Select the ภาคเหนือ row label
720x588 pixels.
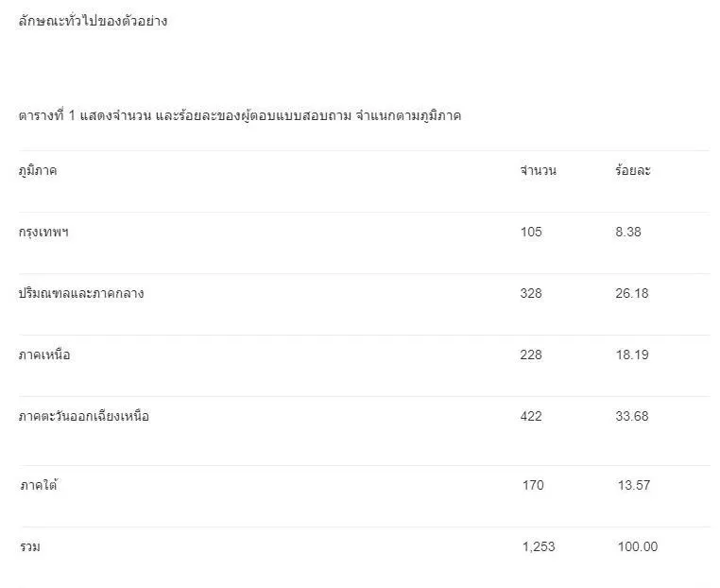coord(44,355)
